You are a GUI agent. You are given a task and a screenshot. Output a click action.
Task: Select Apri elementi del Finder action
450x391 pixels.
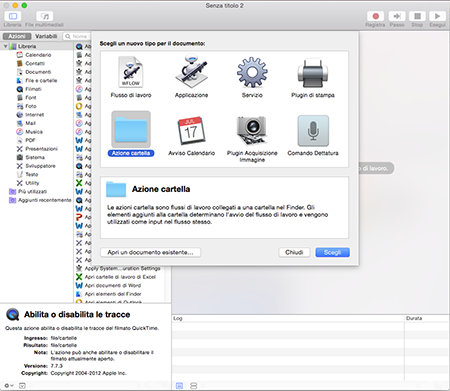[x=113, y=294]
